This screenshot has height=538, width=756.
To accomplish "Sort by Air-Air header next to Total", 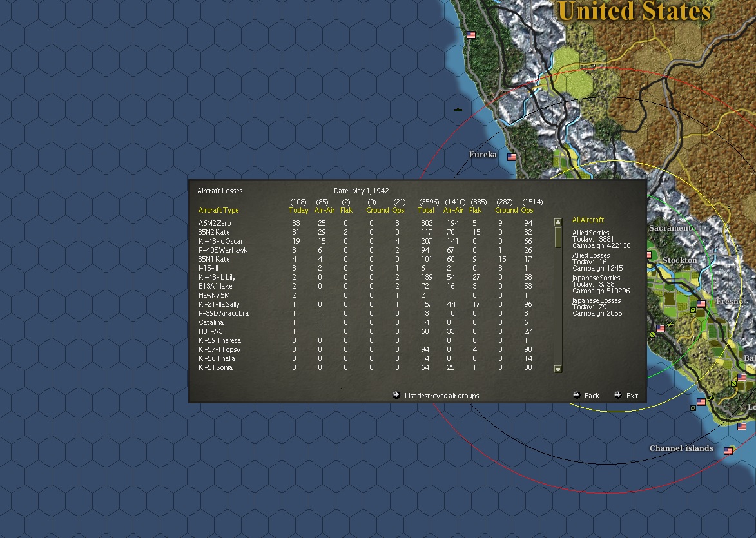I will [x=453, y=210].
